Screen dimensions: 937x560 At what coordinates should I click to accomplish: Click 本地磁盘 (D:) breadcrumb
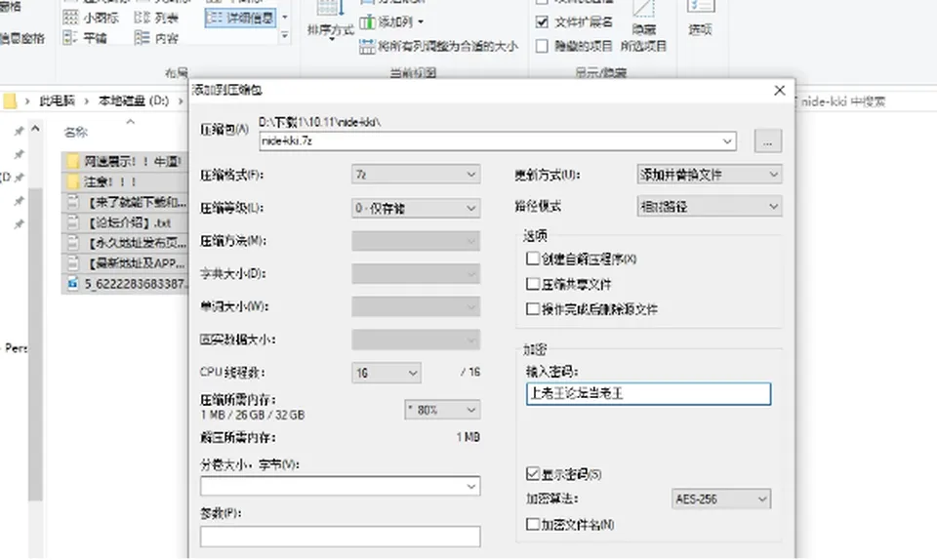[134, 100]
